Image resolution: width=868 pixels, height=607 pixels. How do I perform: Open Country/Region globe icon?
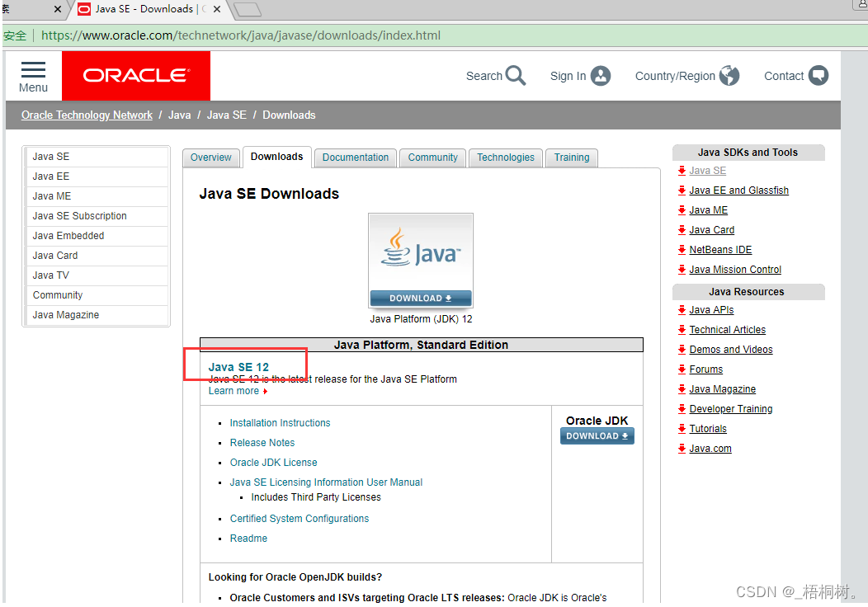click(x=729, y=76)
